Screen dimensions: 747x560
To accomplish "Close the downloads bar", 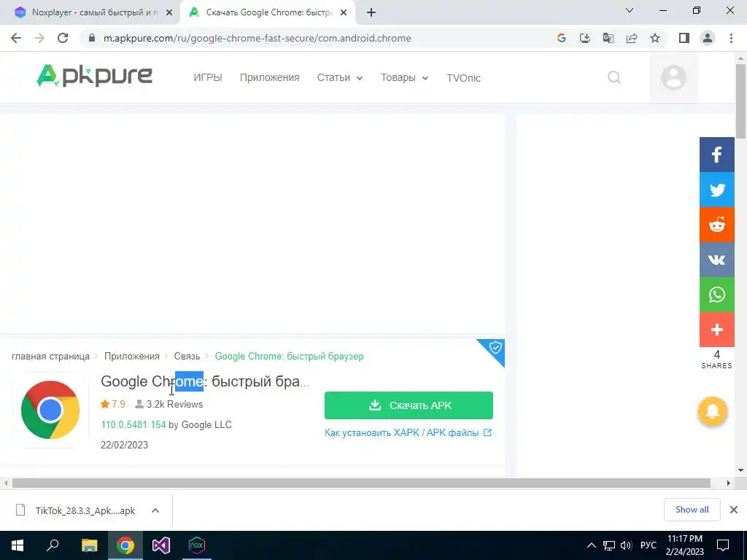I will click(734, 510).
